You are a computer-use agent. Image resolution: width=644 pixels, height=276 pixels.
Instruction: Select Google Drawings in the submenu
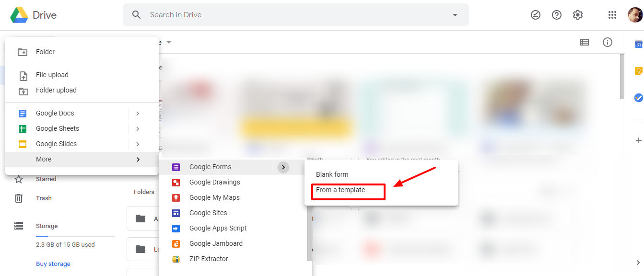(233, 182)
